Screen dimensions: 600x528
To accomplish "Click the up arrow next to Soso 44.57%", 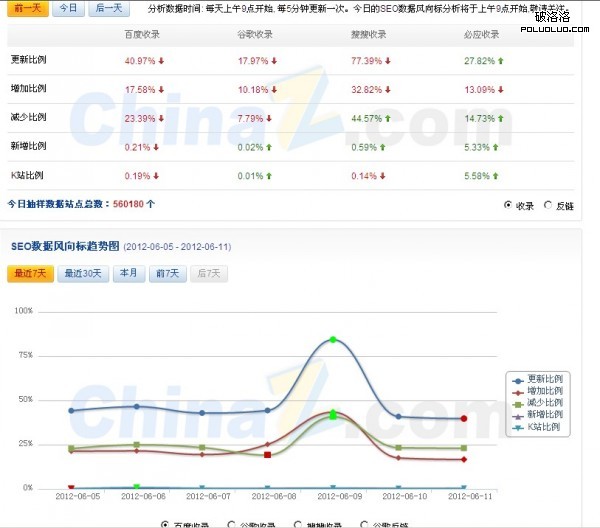I will click(x=388, y=119).
